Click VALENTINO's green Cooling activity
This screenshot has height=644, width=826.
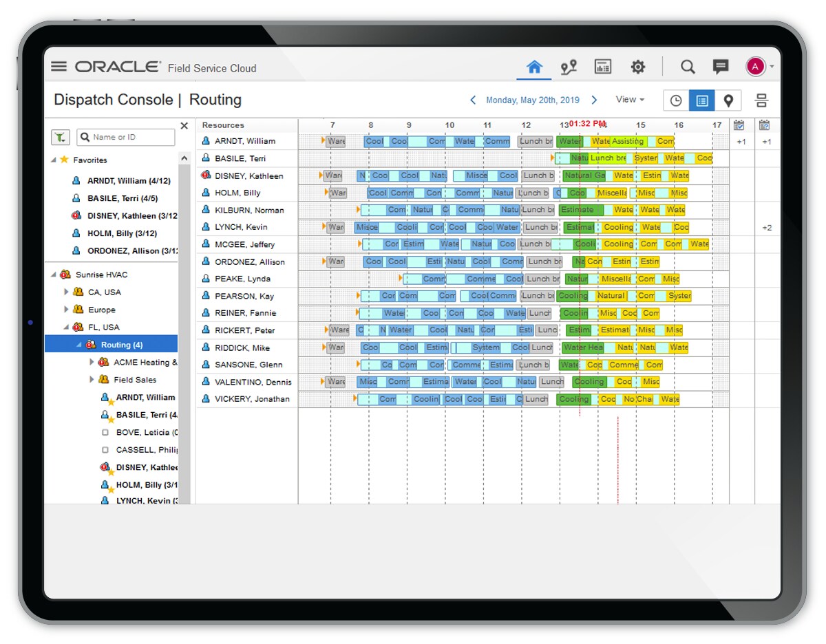tap(589, 382)
